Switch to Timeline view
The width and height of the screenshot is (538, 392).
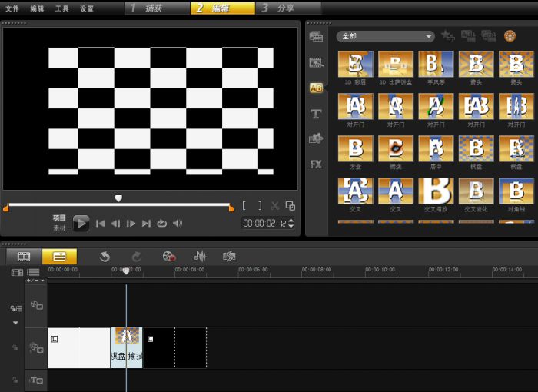point(59,257)
